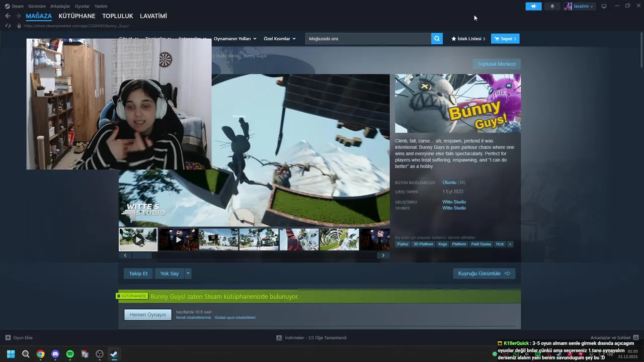Open Windows taskbar search
The width and height of the screenshot is (644, 362).
pyautogui.click(x=26, y=354)
